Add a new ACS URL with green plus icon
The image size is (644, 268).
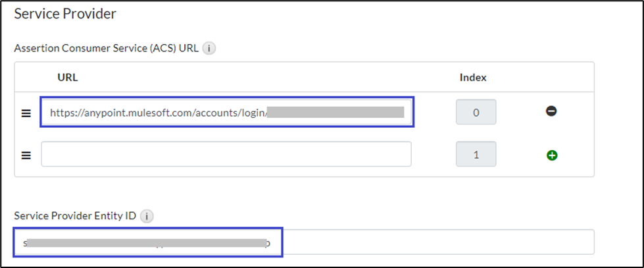coord(552,155)
